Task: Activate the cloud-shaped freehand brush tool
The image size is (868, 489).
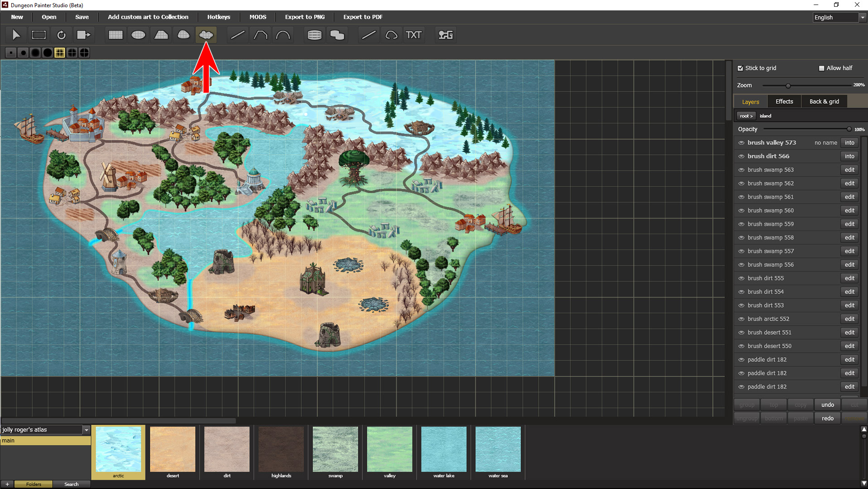Action: click(206, 35)
